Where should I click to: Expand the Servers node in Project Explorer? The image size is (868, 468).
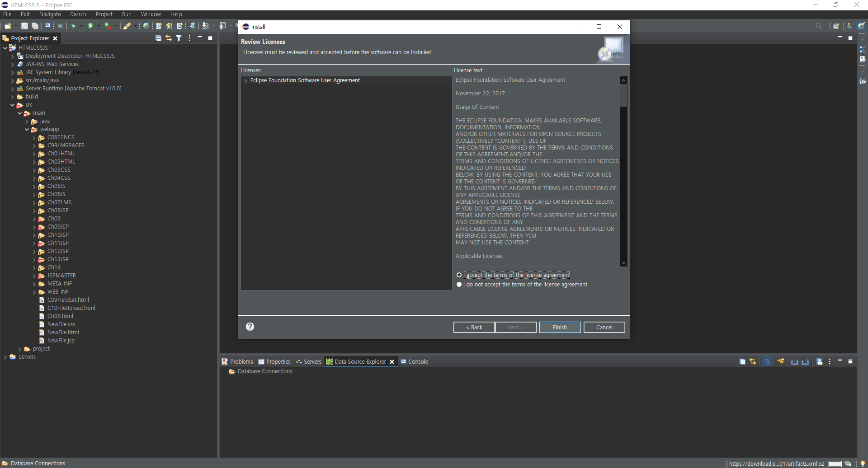click(x=5, y=357)
